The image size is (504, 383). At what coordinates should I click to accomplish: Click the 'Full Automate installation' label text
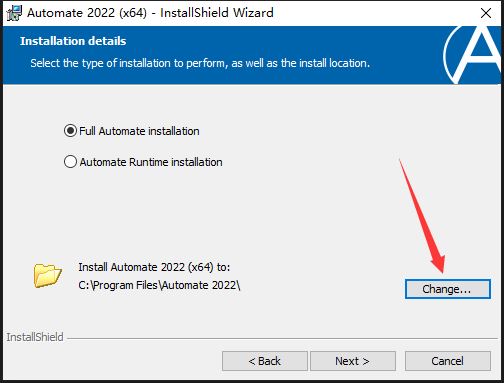139,131
